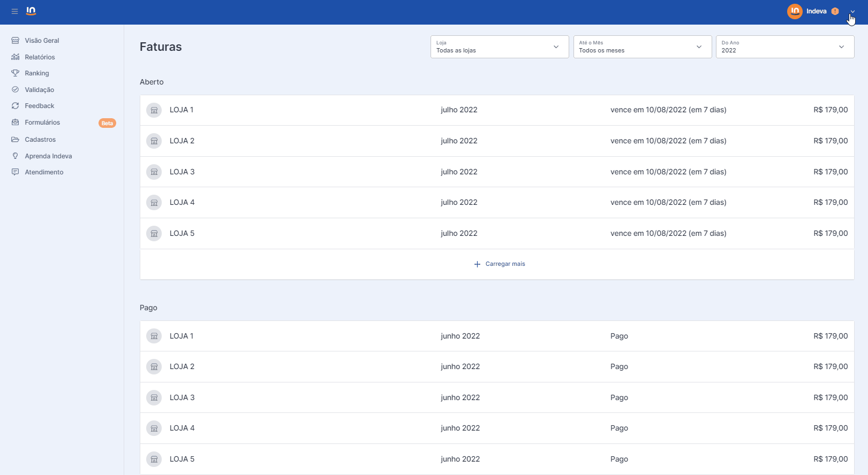Click the Ranking trophy icon
The image size is (868, 475).
16,73
